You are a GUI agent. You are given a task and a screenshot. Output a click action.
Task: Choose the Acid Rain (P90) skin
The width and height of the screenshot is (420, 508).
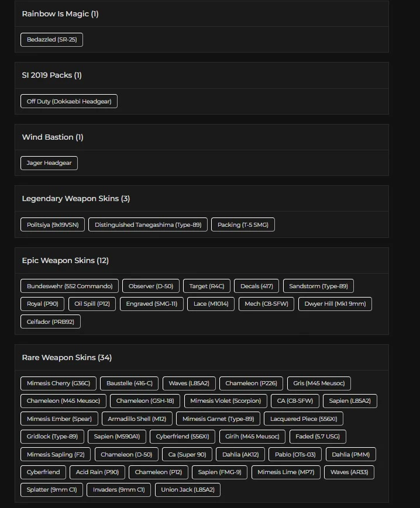click(97, 472)
